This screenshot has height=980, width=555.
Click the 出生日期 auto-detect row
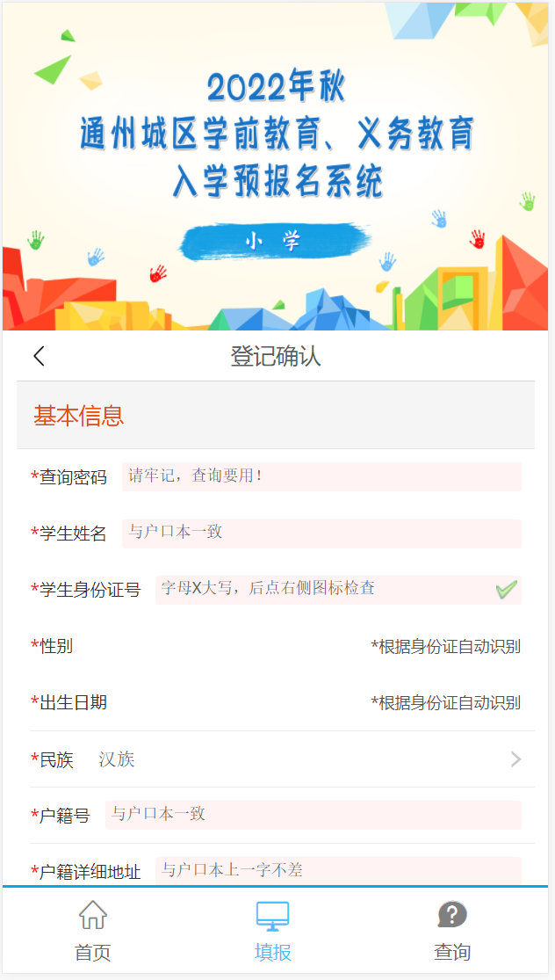click(x=275, y=703)
